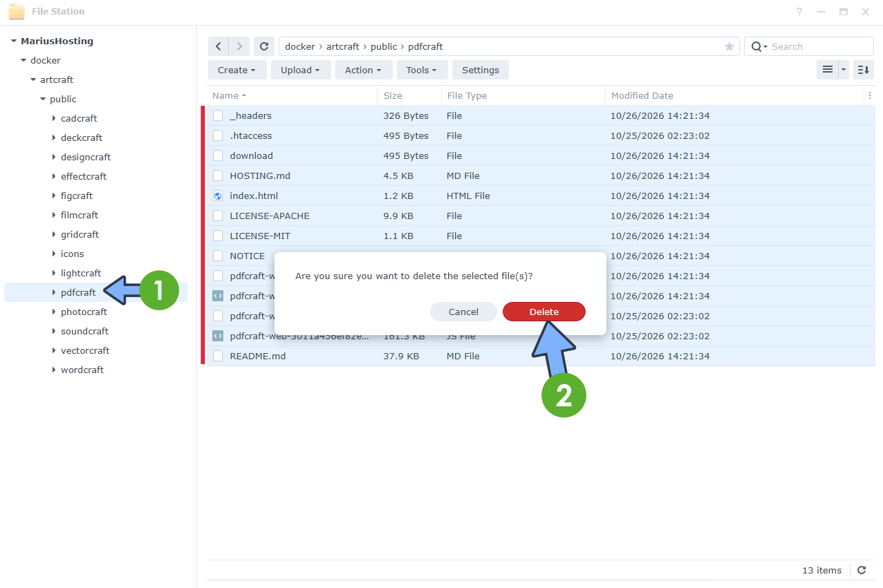Click the HOSTING.md file icon
The image size is (883, 588).
pyautogui.click(x=218, y=176)
